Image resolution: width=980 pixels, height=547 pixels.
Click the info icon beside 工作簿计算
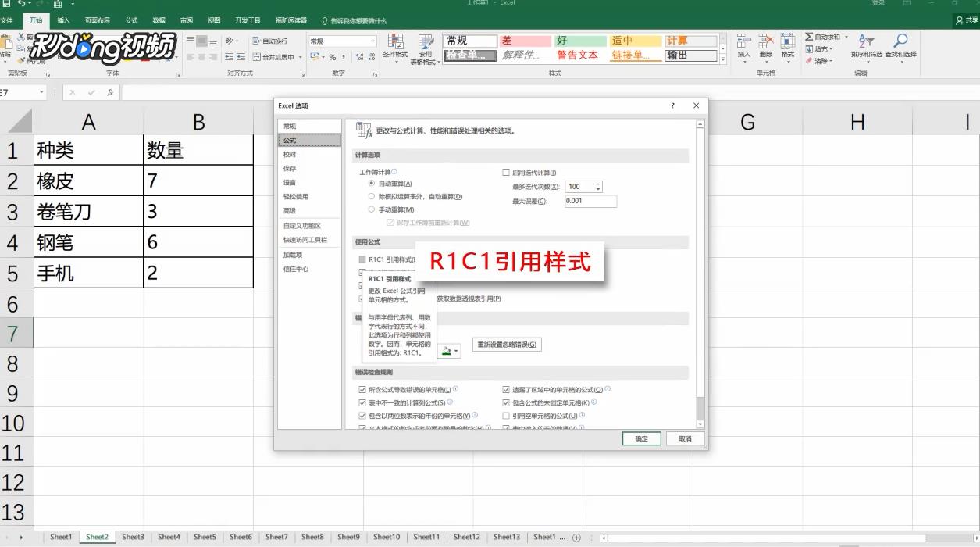(394, 172)
